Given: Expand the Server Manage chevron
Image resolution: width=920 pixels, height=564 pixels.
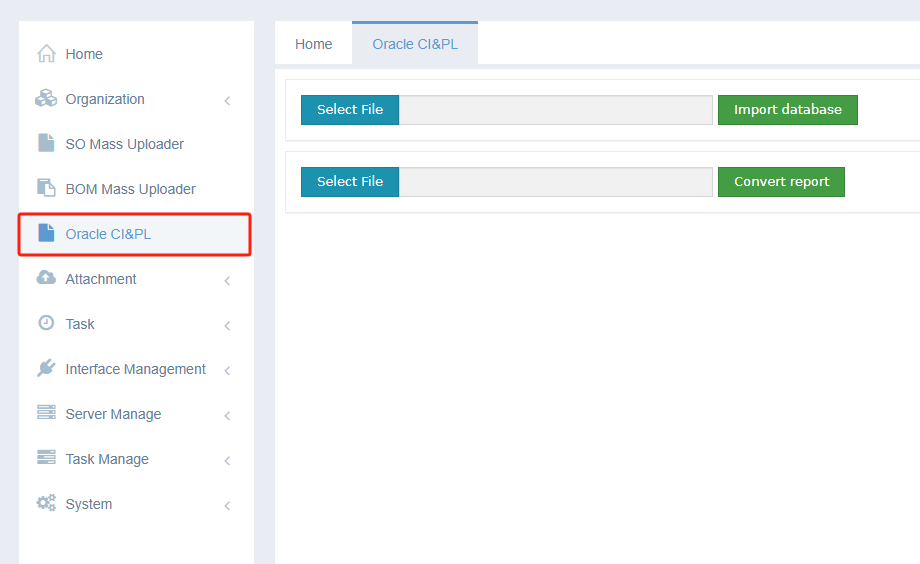Looking at the screenshot, I should [x=227, y=415].
